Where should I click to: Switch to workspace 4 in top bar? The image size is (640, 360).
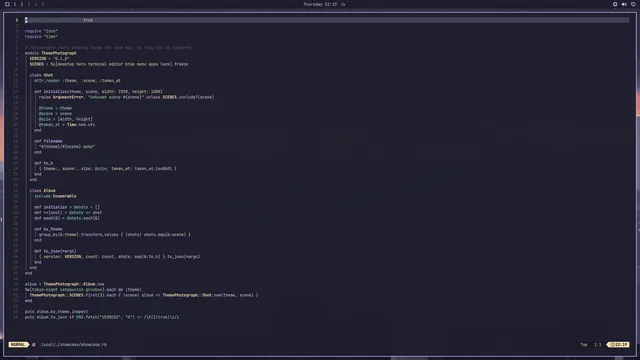coord(36,4)
